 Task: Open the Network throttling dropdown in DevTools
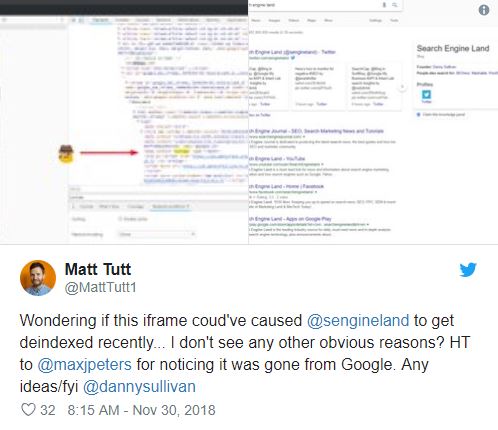[x=156, y=234]
